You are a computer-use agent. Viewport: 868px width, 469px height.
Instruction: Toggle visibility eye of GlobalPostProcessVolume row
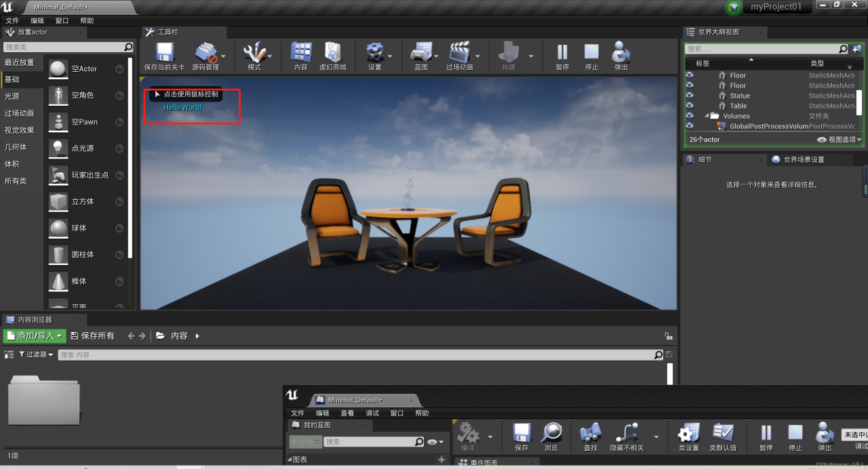point(690,126)
